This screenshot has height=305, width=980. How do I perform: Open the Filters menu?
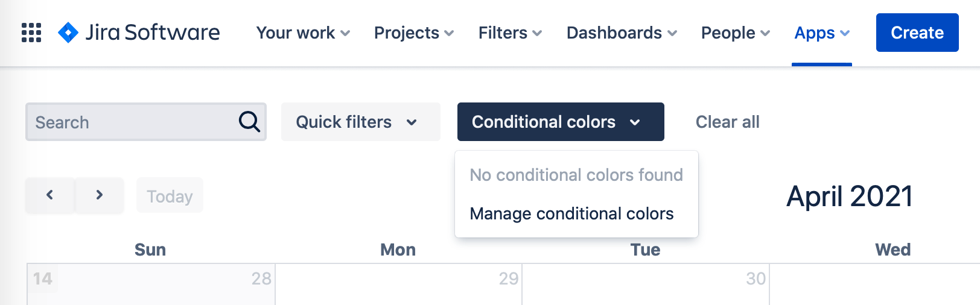pyautogui.click(x=510, y=33)
